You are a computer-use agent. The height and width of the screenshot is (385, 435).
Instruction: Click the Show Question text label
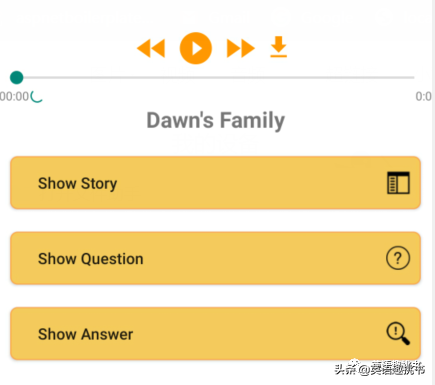click(91, 259)
